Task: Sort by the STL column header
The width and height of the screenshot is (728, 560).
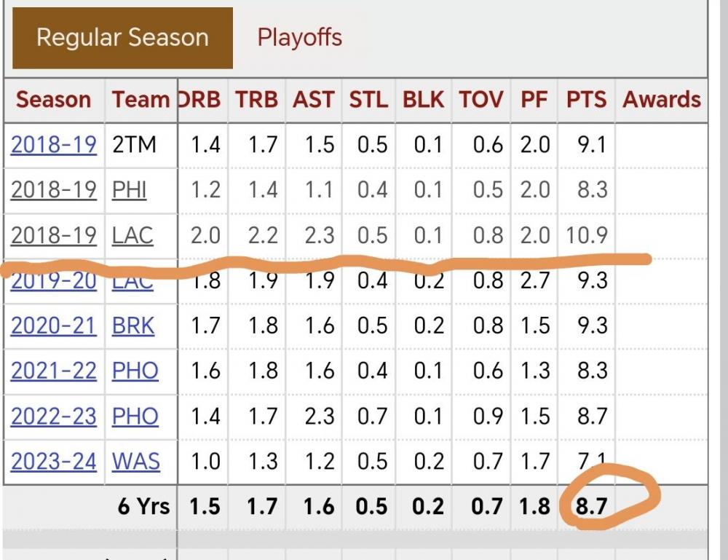Action: tap(368, 100)
